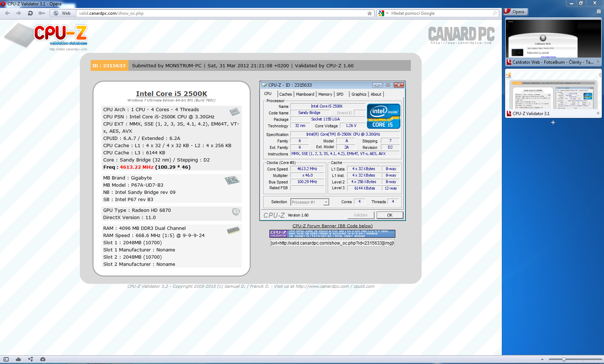Click the Opera logo in title bar
Screen dimensions: 604x364
3,4
